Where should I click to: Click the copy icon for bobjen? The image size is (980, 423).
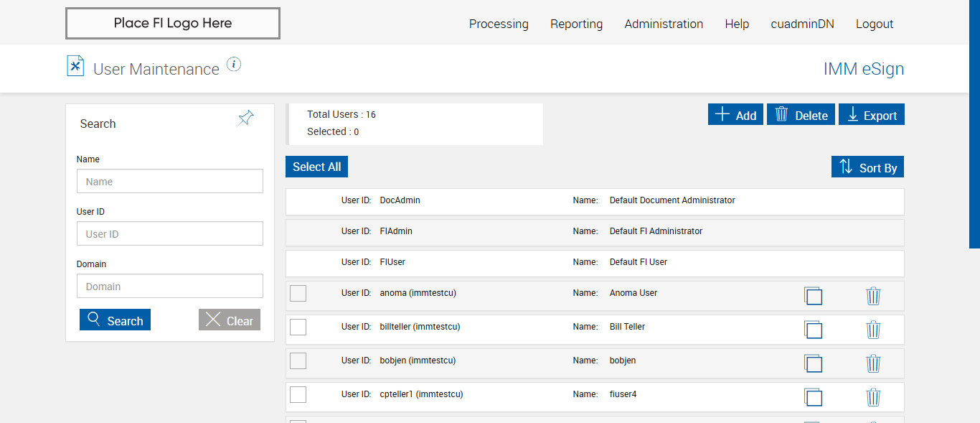813,363
